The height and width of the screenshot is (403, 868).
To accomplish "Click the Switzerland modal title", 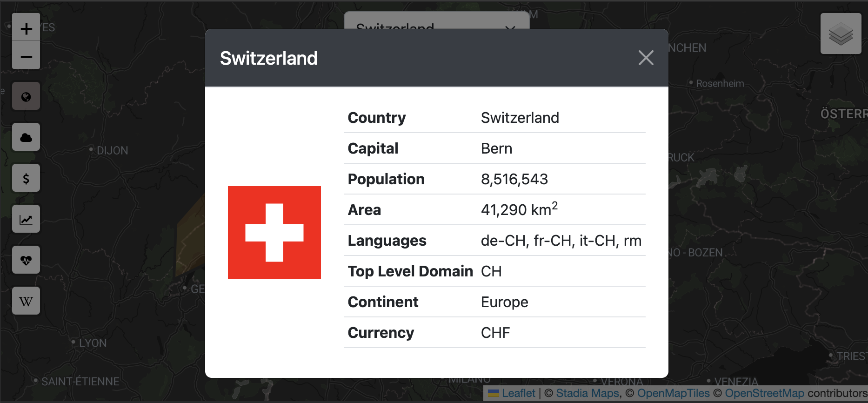I will (x=269, y=58).
